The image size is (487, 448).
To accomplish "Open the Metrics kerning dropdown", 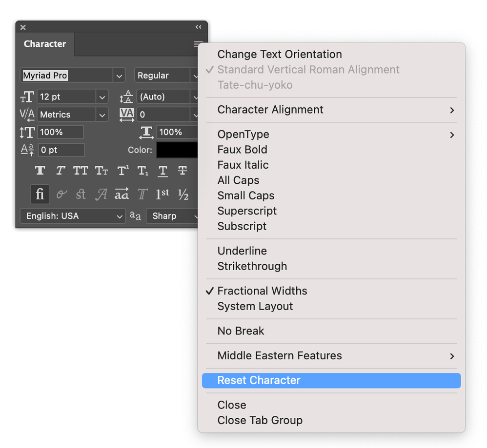I will [x=102, y=115].
